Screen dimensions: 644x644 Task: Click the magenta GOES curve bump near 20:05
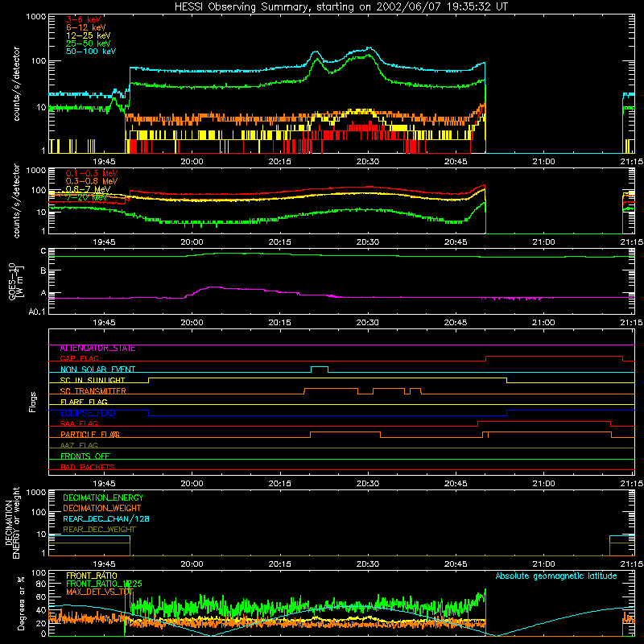pyautogui.click(x=213, y=287)
